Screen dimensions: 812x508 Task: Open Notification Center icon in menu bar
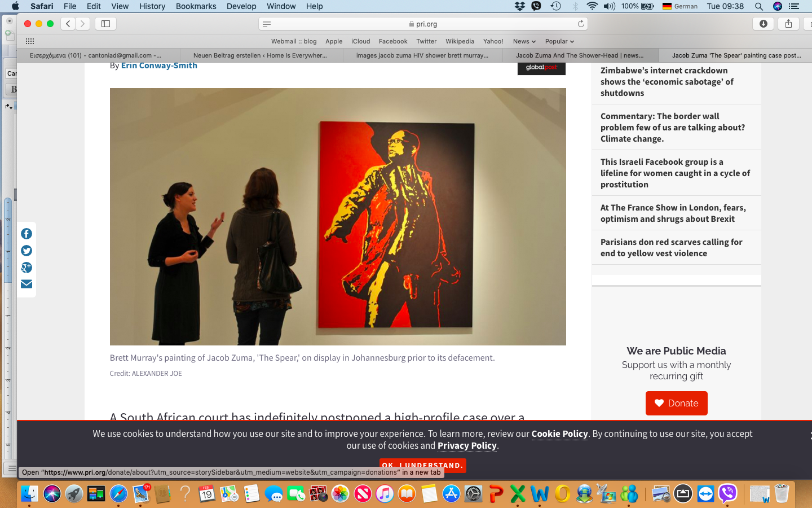[794, 6]
